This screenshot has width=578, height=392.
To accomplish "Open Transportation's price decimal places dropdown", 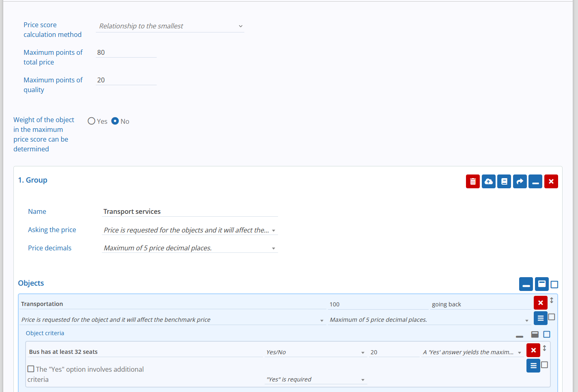I will pos(430,320).
